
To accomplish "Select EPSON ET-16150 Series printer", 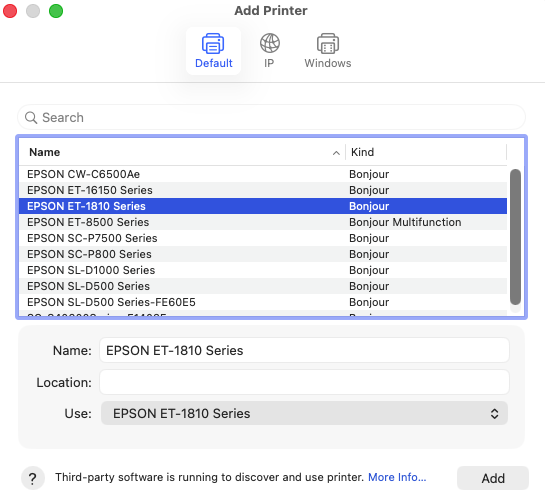I will pyautogui.click(x=263, y=190).
